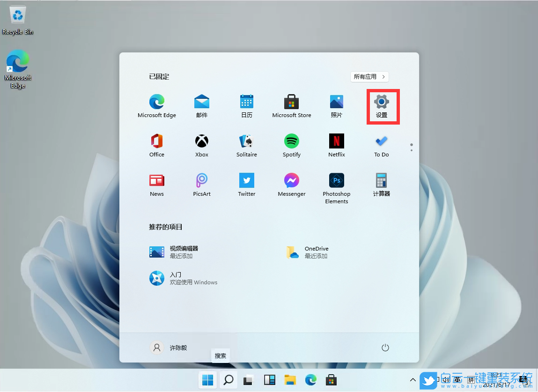
Task: Open PicsArt from the pinned apps
Action: click(x=201, y=185)
